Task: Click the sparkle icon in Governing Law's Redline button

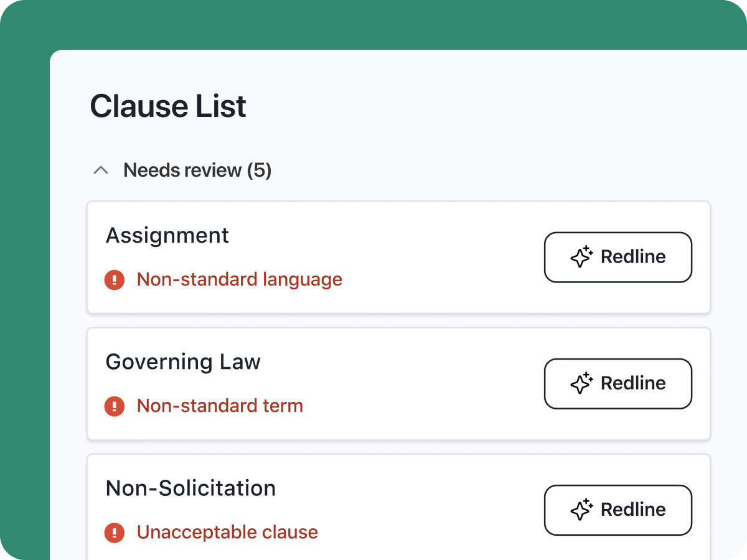Action: coord(581,383)
